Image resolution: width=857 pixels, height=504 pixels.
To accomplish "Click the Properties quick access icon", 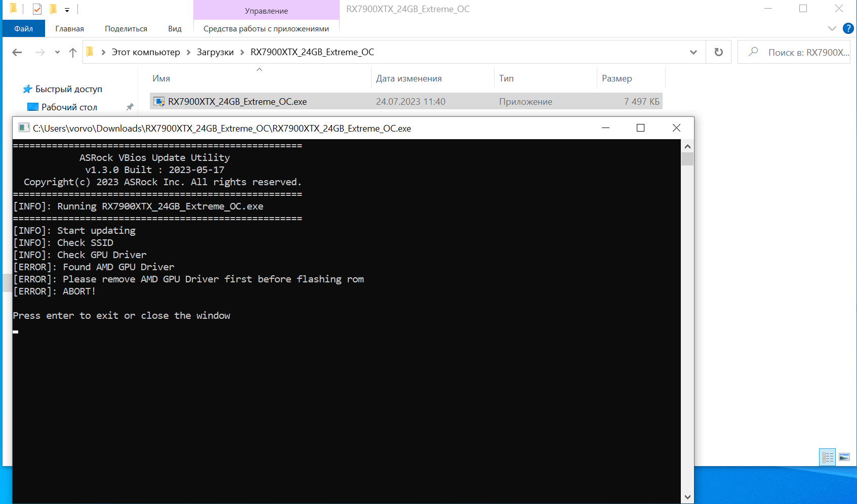I will click(x=37, y=9).
